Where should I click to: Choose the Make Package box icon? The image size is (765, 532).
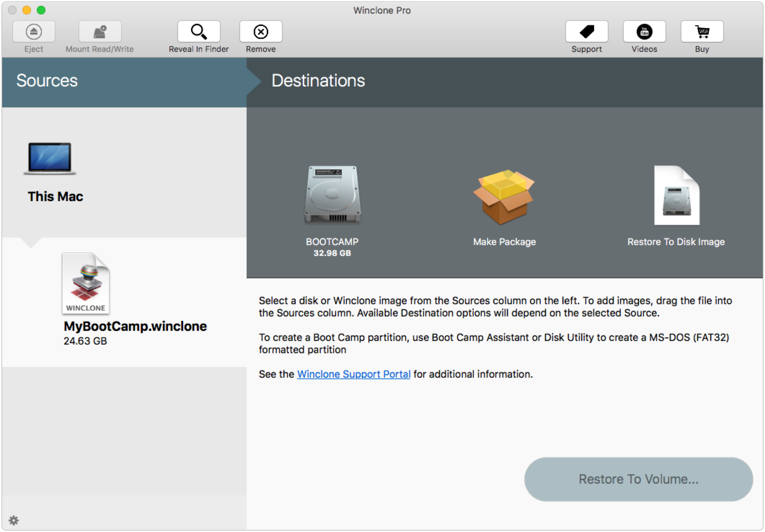[504, 197]
